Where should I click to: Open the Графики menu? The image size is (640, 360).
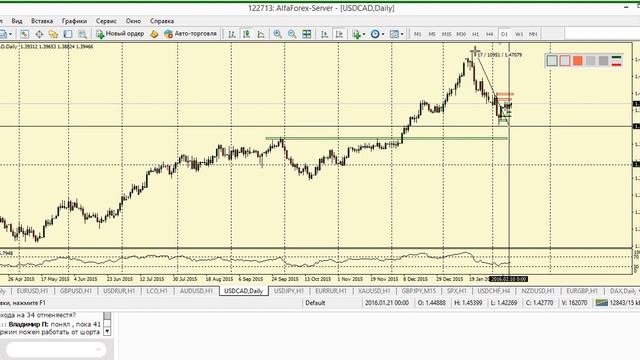pos(74,21)
